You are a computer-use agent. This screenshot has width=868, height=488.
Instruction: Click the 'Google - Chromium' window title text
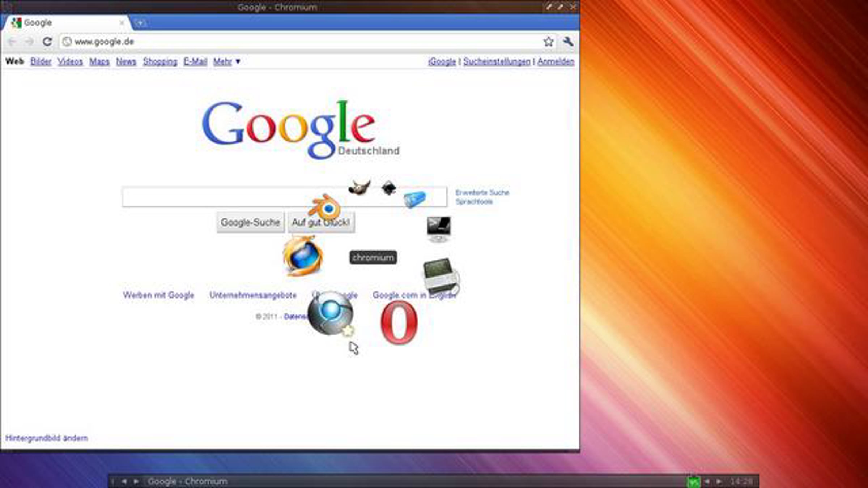click(x=277, y=7)
